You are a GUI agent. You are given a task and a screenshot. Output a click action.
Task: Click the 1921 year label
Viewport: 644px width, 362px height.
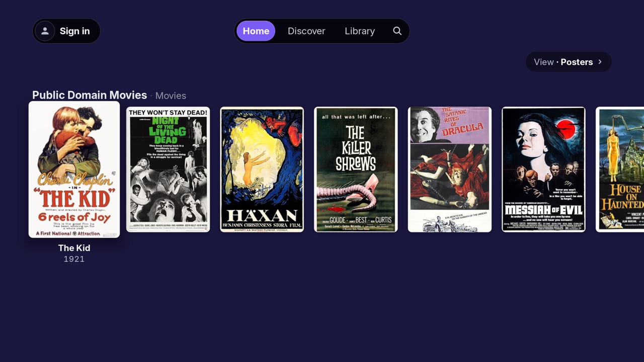click(x=74, y=259)
